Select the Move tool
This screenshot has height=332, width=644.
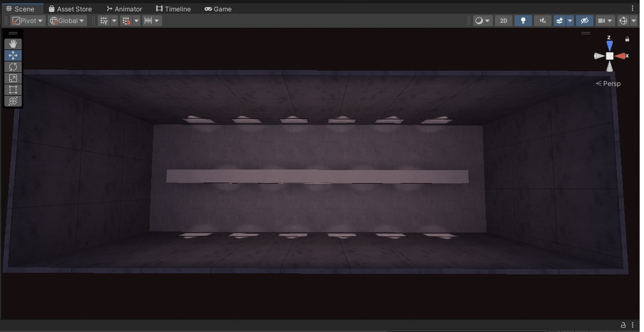click(13, 55)
